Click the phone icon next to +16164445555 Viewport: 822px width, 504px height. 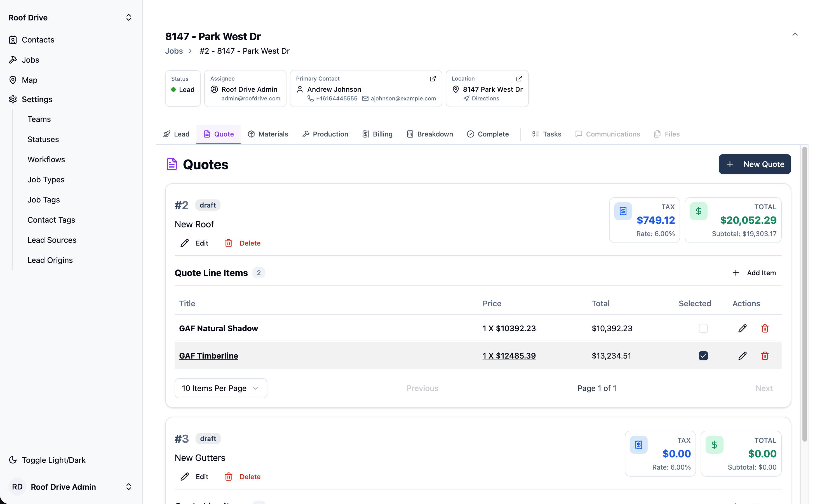tap(310, 98)
